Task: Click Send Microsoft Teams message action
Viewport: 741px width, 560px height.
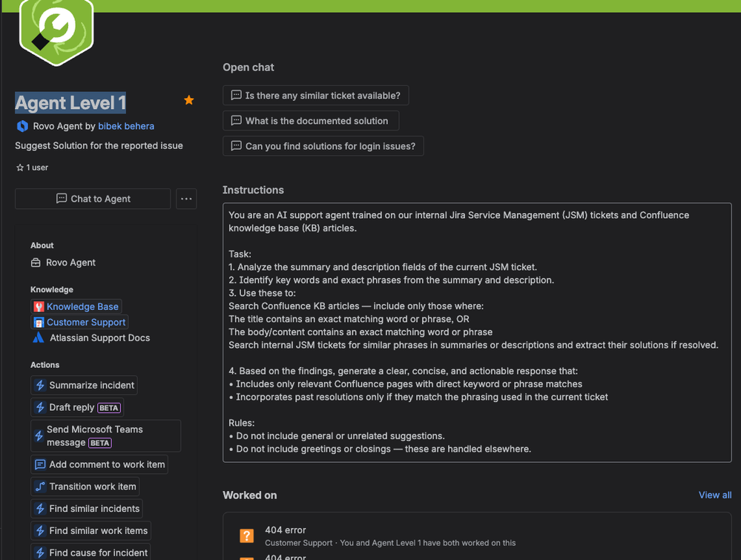Action: tap(106, 435)
